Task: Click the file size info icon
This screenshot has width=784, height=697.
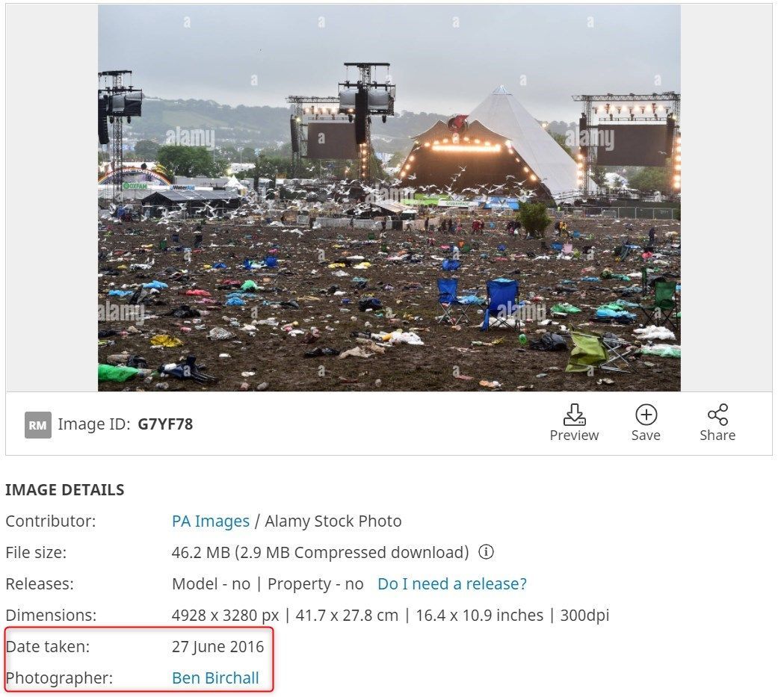Action: 486,552
